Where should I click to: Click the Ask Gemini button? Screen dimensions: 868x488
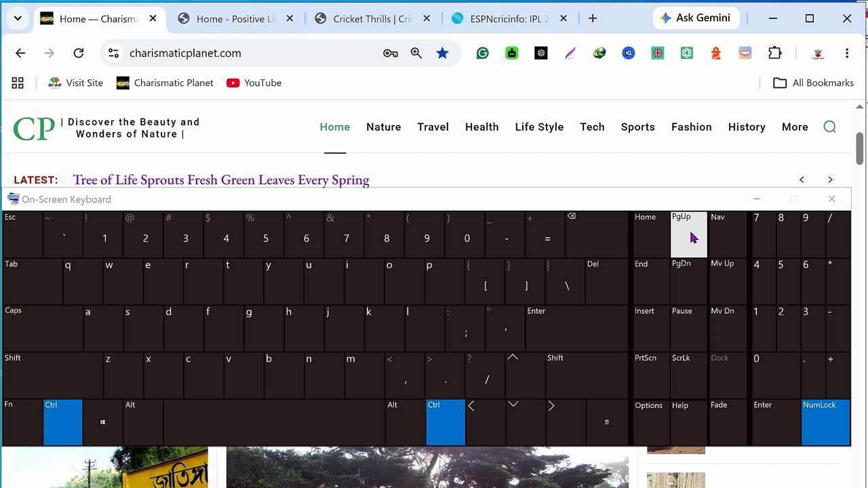(x=696, y=18)
